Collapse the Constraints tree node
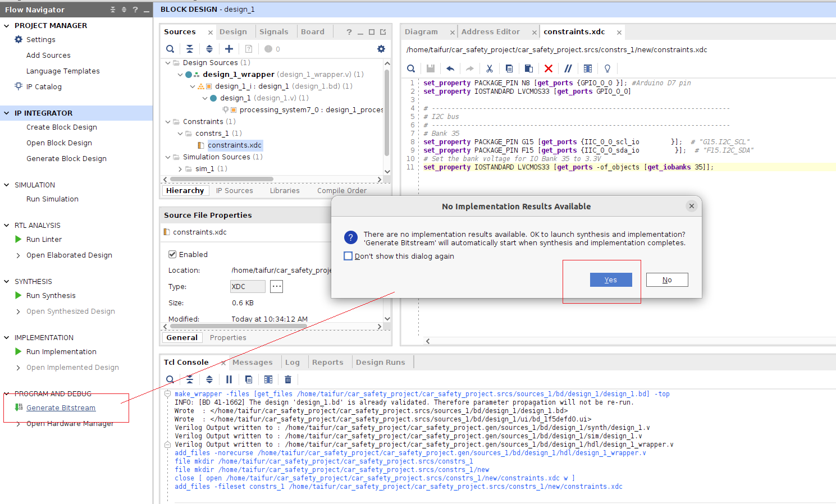 (168, 122)
